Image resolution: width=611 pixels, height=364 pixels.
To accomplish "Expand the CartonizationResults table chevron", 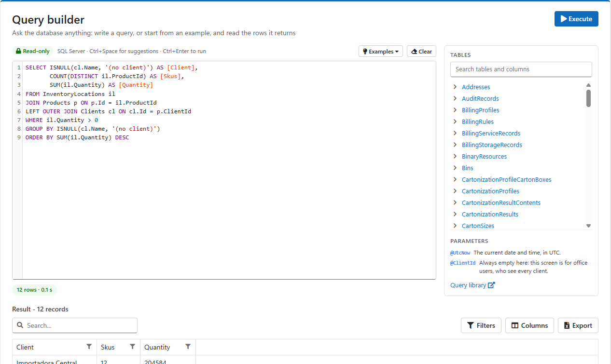I will (x=455, y=214).
